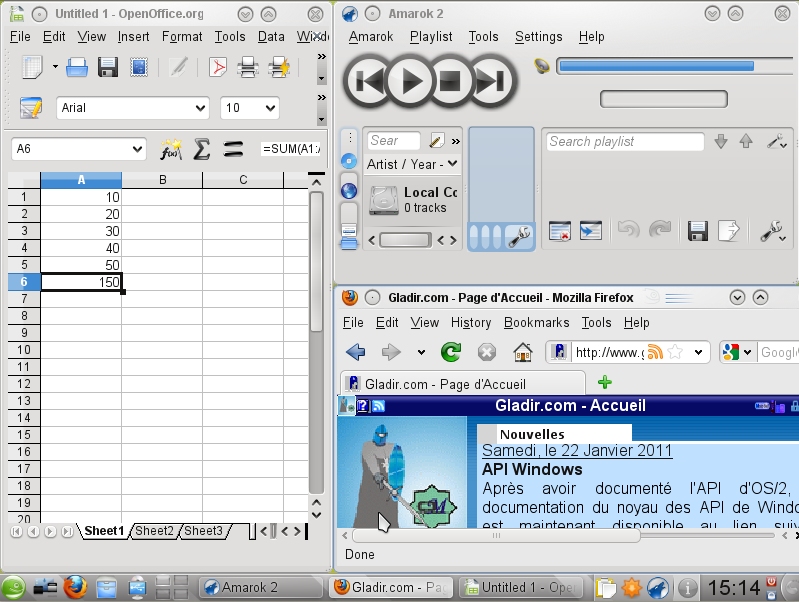Select column B header

point(162,179)
